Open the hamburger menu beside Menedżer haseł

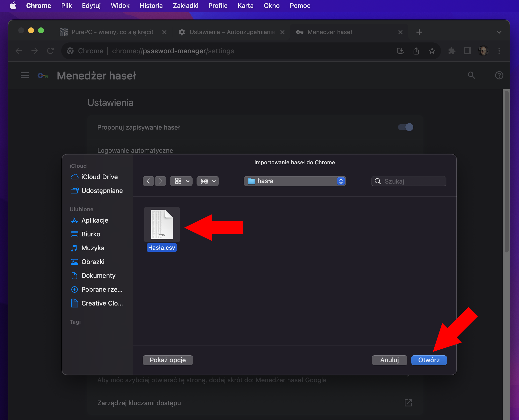(x=25, y=76)
